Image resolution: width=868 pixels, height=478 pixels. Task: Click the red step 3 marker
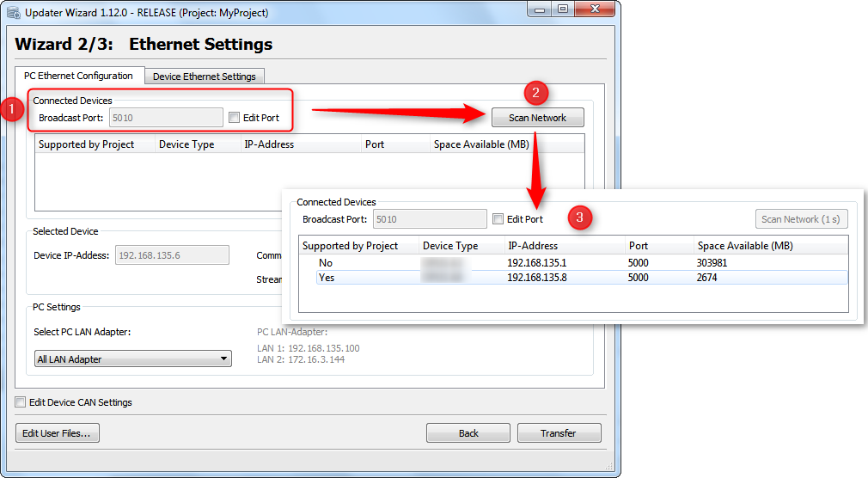579,218
